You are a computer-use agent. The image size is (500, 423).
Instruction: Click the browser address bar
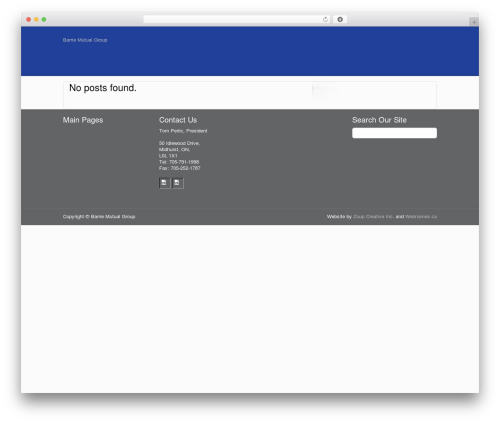click(x=237, y=19)
